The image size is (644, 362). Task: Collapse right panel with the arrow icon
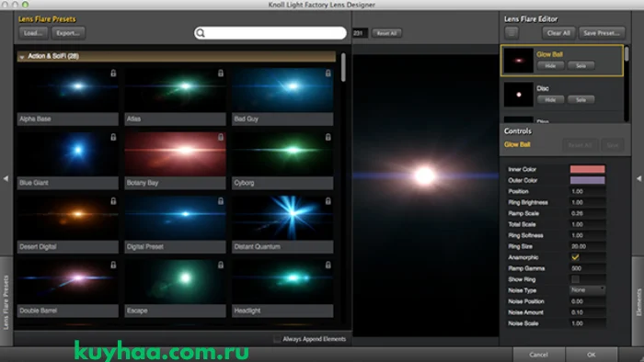coord(638,178)
